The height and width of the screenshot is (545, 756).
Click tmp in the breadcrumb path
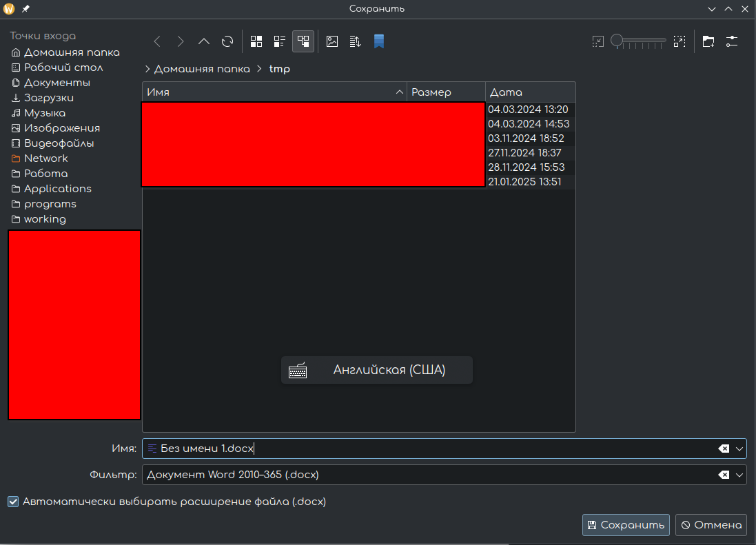click(x=280, y=69)
